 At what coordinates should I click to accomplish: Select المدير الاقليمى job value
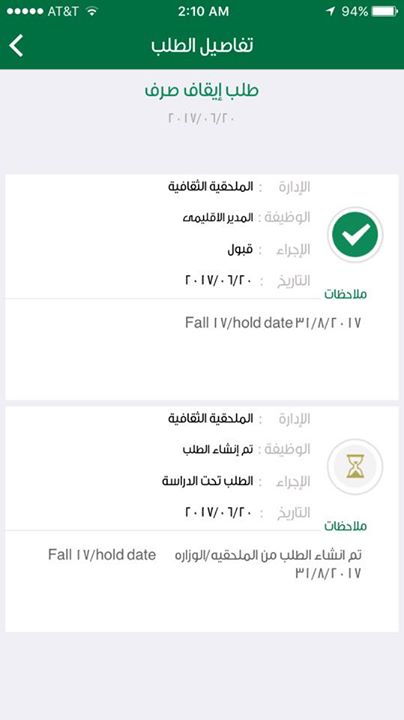[218, 218]
